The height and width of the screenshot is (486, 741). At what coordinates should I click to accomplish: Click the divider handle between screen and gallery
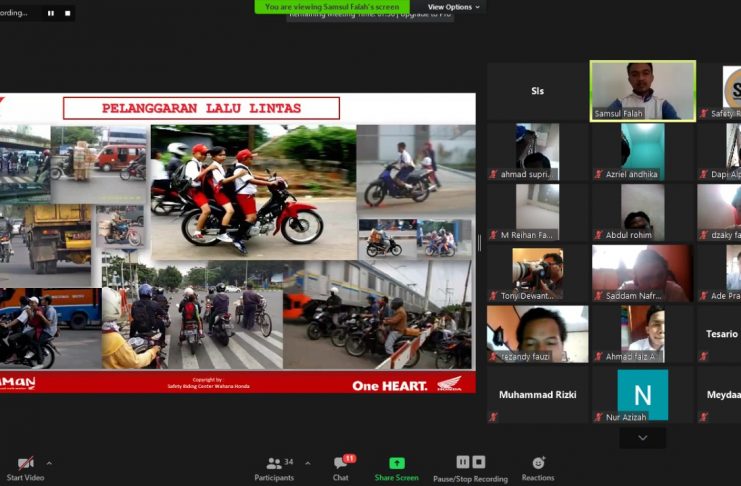click(x=479, y=243)
